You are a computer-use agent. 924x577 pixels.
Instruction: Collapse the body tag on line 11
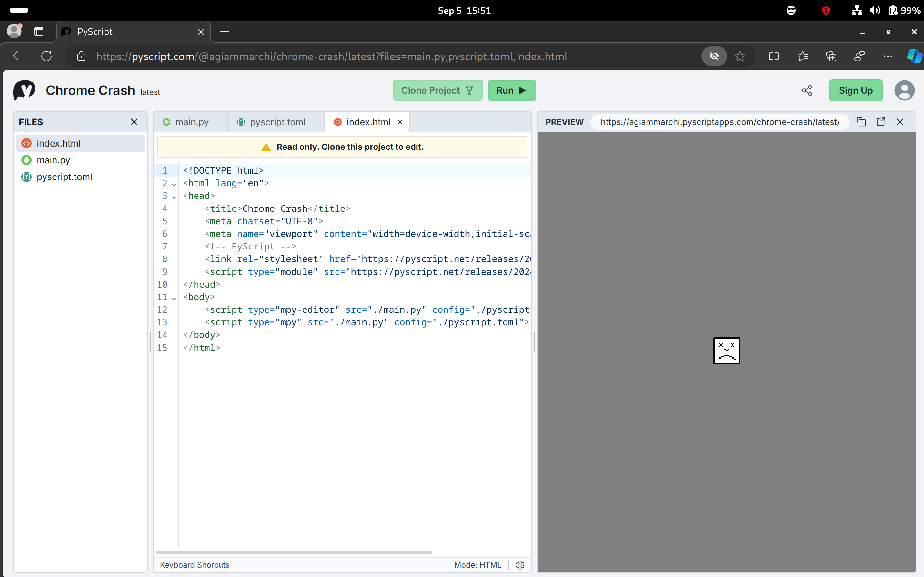pos(174,299)
